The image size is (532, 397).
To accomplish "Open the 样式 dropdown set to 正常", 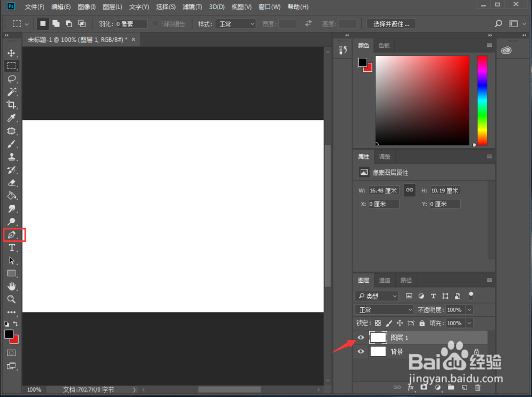I will click(236, 24).
